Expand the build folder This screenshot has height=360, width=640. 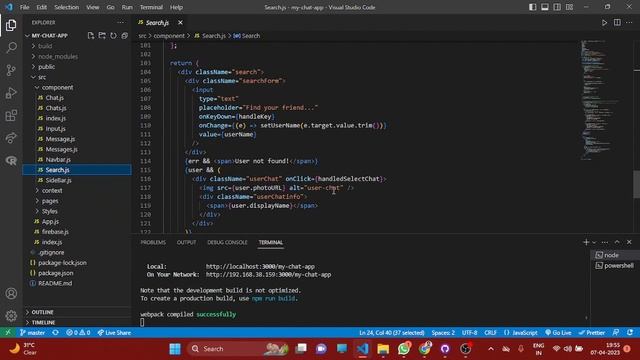point(45,46)
